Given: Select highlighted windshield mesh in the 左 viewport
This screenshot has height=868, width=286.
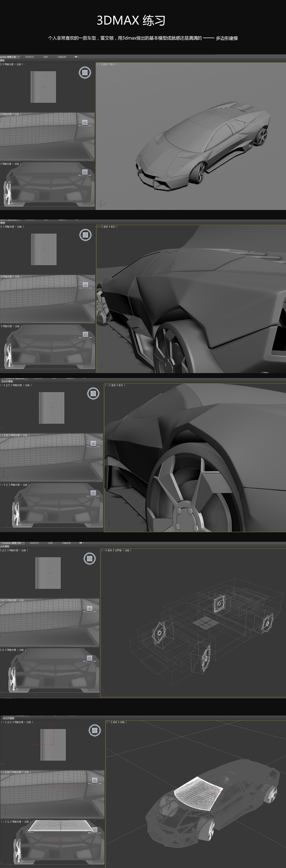Looking at the screenshot, I should point(61,826).
